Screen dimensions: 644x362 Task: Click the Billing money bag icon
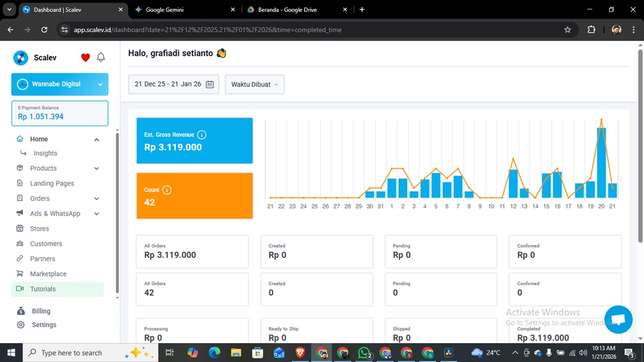coord(21,311)
